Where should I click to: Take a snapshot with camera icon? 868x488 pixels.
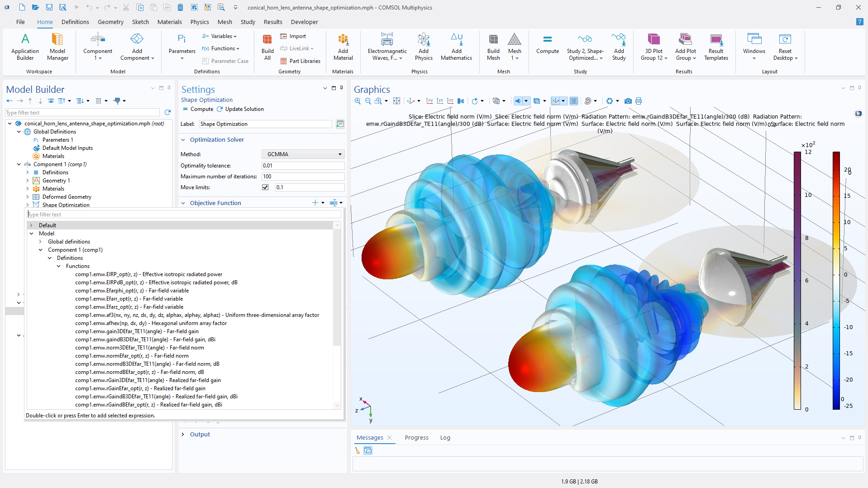(x=628, y=101)
